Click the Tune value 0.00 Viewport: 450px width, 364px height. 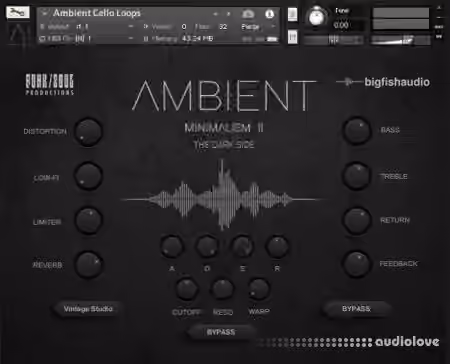[x=341, y=25]
